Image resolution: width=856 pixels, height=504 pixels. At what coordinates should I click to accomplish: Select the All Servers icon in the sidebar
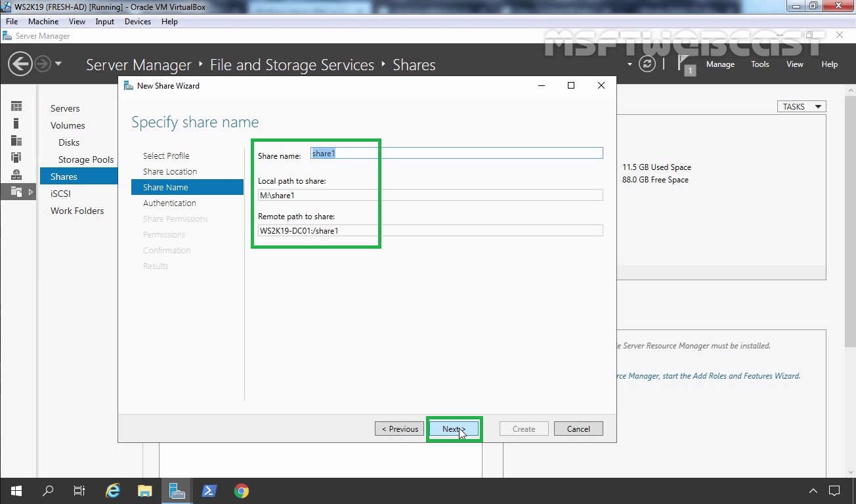click(16, 140)
